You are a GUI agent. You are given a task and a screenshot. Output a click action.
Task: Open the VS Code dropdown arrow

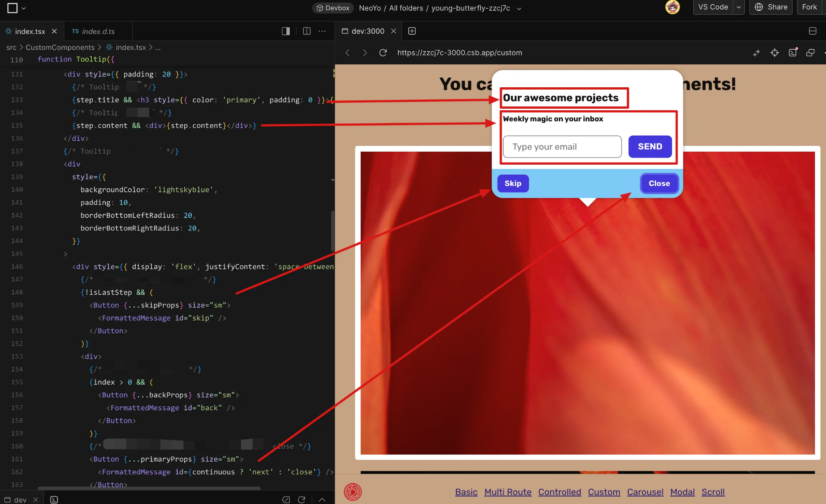(739, 7)
